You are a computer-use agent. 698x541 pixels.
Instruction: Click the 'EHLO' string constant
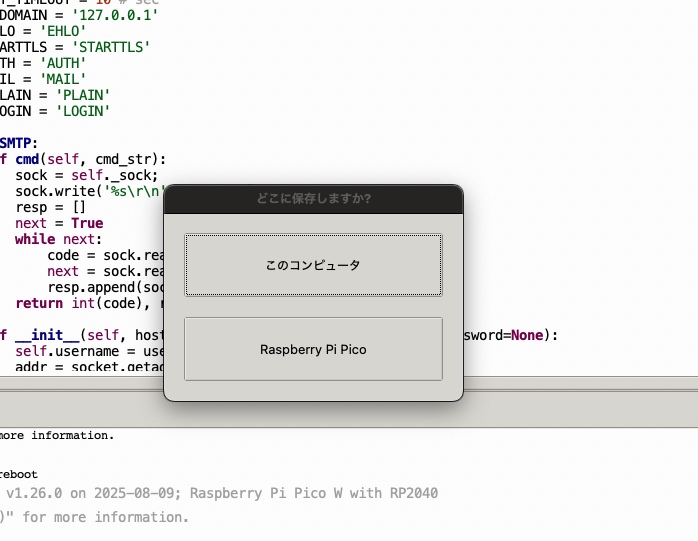click(63, 31)
